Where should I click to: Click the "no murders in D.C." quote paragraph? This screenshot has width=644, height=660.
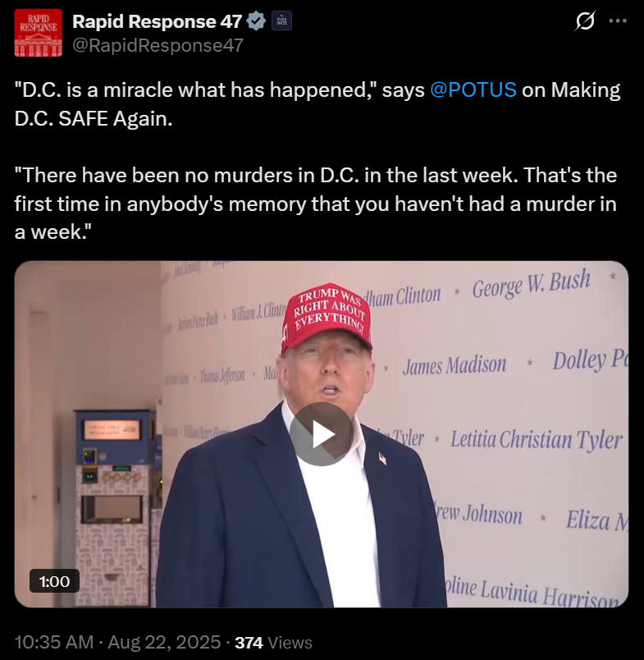coord(316,204)
